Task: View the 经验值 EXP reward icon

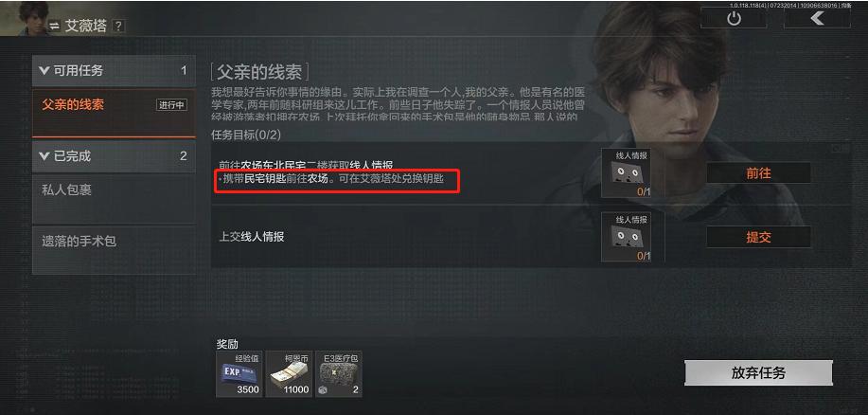Action: point(239,374)
